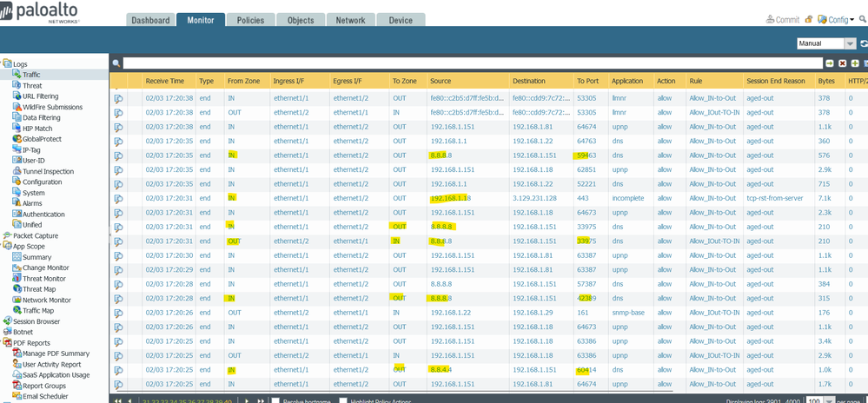Click the refresh icon next to Manual
Image resolution: width=868 pixels, height=403 pixels.
pyautogui.click(x=863, y=43)
